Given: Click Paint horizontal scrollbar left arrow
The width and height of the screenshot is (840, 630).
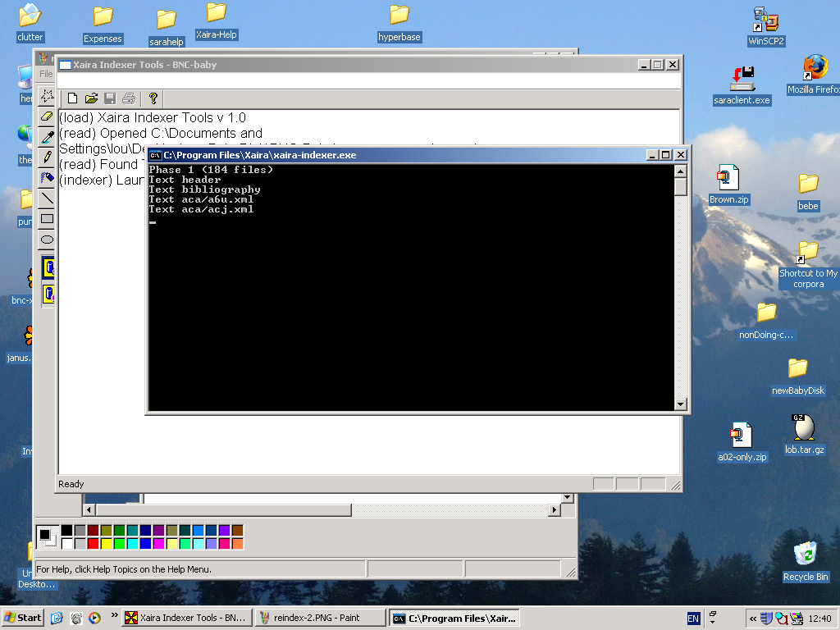Looking at the screenshot, I should 89,510.
